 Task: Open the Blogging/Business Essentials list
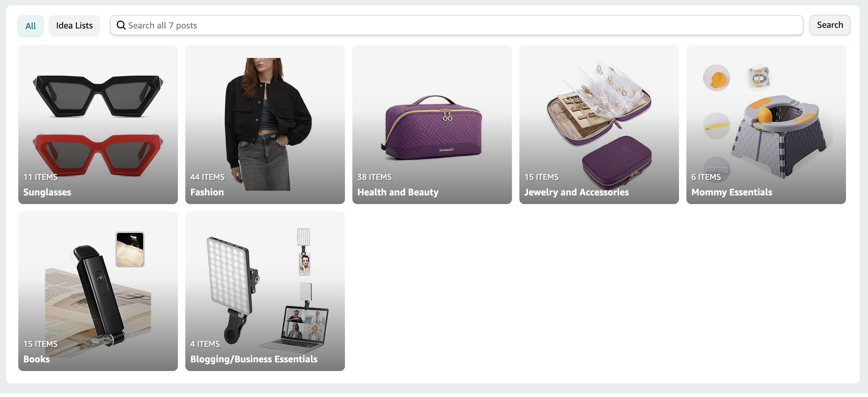[265, 292]
